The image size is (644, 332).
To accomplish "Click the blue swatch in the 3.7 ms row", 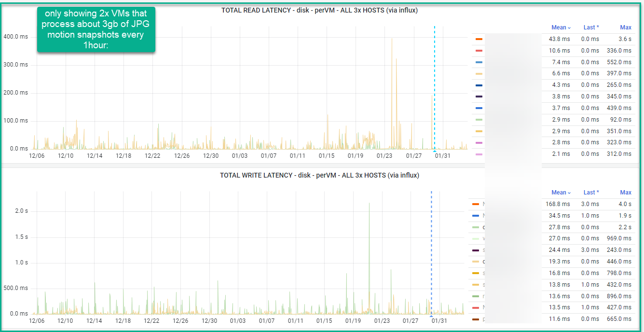I will point(479,108).
